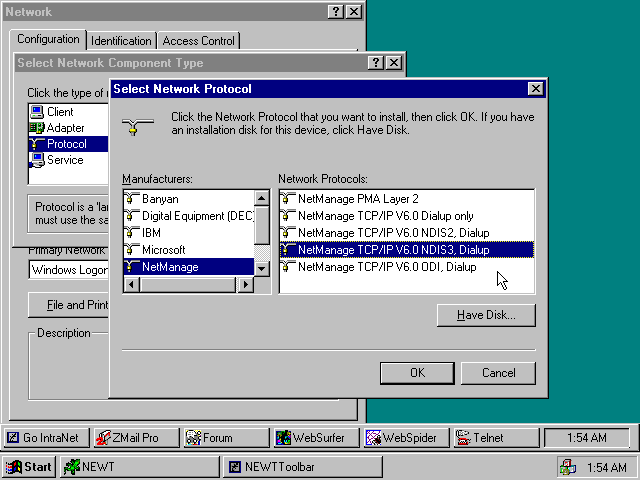Open the Windows Start menu
The image size is (640, 480).
point(29,467)
